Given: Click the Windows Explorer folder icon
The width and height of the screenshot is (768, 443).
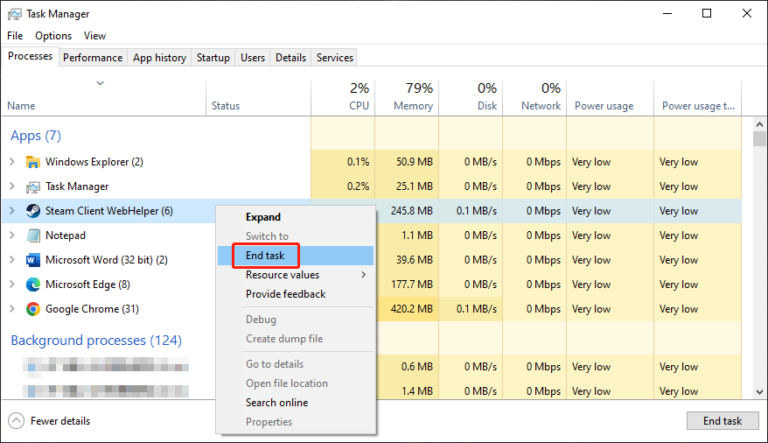Looking at the screenshot, I should coord(33,162).
